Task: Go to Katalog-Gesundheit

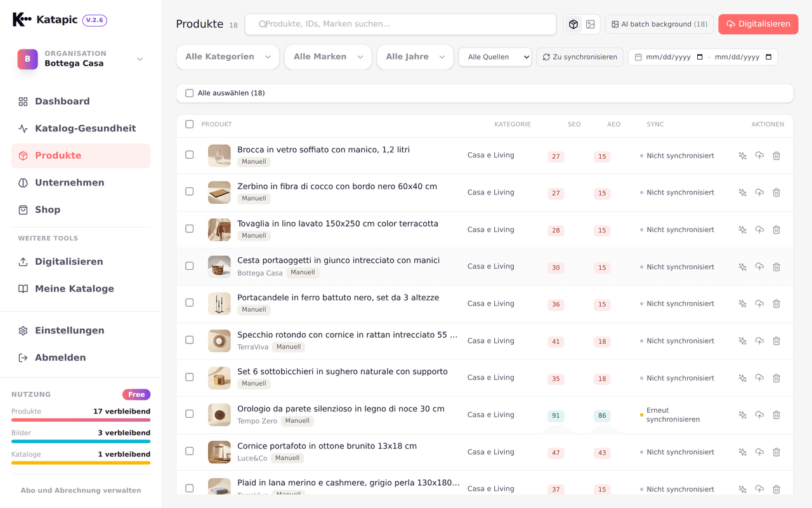Action: point(81,128)
